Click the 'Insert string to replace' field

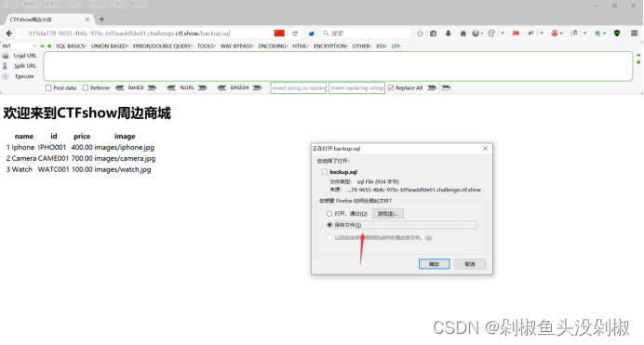click(x=299, y=87)
